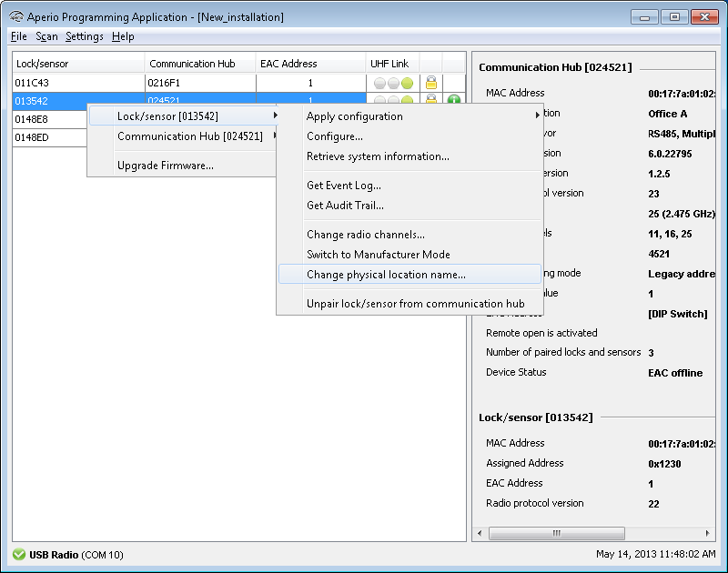The width and height of the screenshot is (728, 573).
Task: Select Change physical location name...
Action: coord(410,274)
